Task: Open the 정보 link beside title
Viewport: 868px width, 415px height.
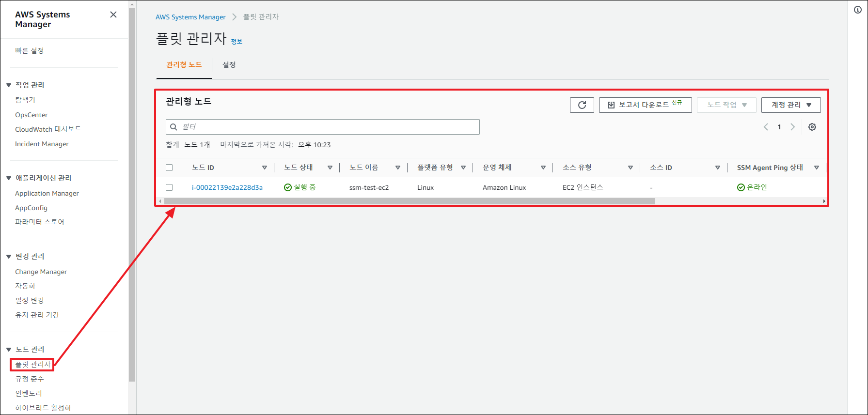Action: tap(237, 42)
